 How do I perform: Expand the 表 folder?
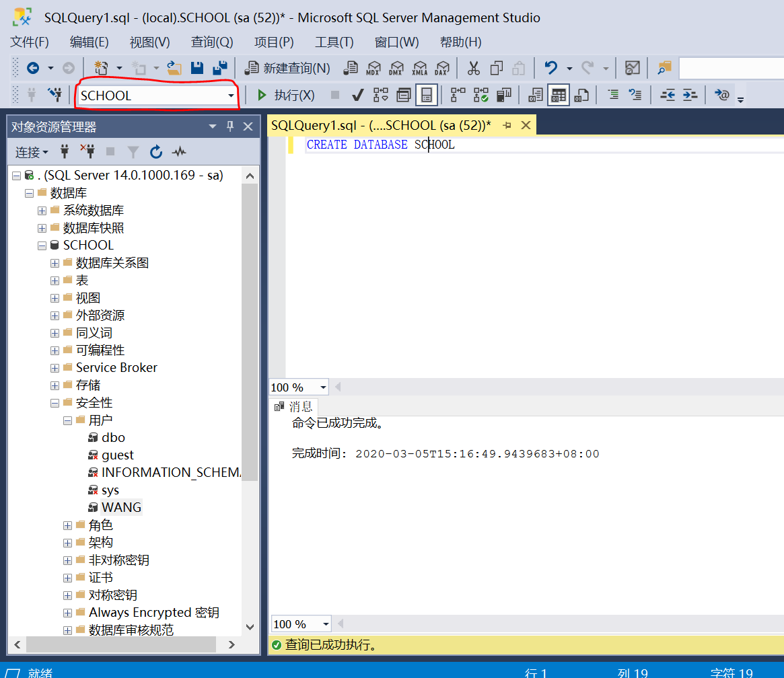coord(55,280)
